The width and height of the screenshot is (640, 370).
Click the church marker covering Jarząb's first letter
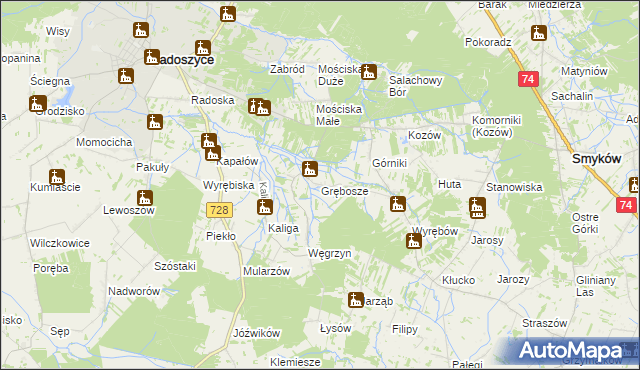[x=356, y=300]
